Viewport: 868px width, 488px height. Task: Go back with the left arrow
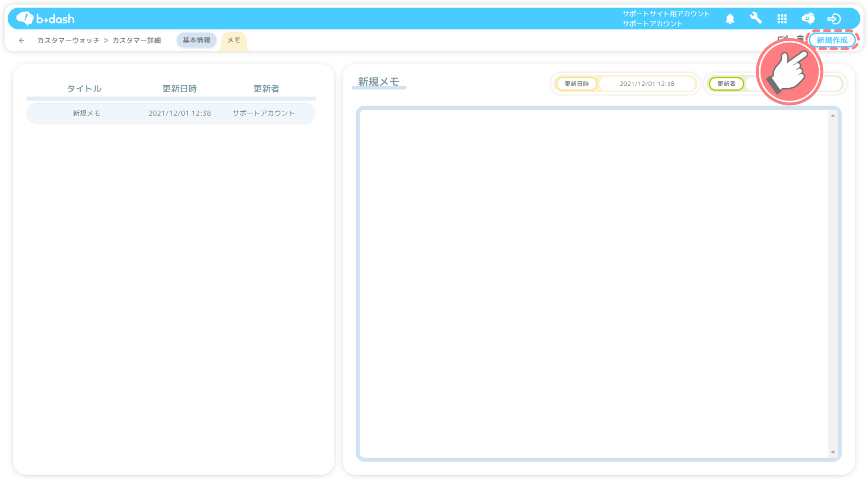pyautogui.click(x=22, y=40)
